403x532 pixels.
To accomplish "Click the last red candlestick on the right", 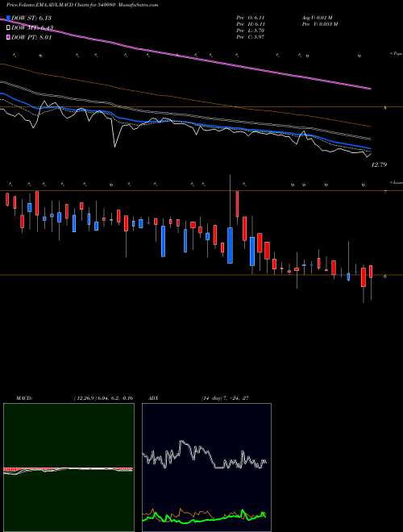I will pyautogui.click(x=371, y=272).
